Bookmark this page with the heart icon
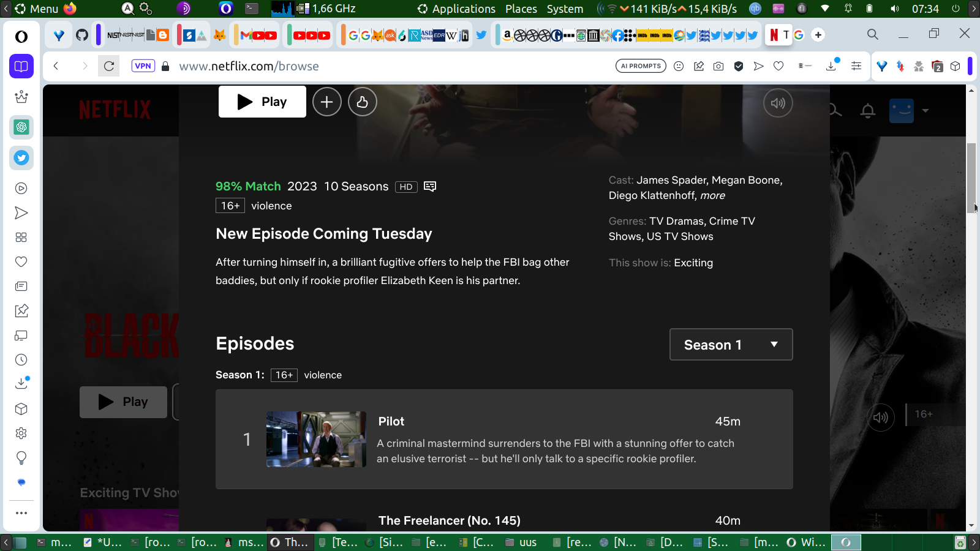The image size is (980, 551). pyautogui.click(x=778, y=66)
